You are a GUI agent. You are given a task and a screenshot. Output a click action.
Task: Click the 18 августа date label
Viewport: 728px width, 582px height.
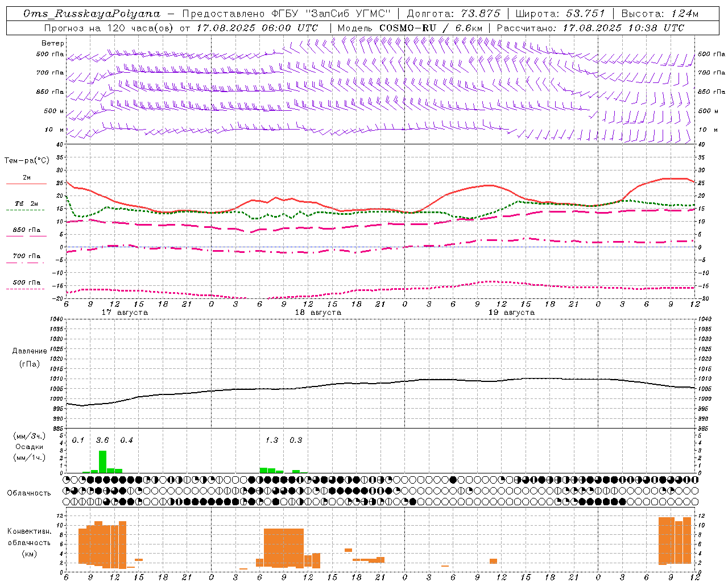pyautogui.click(x=318, y=313)
